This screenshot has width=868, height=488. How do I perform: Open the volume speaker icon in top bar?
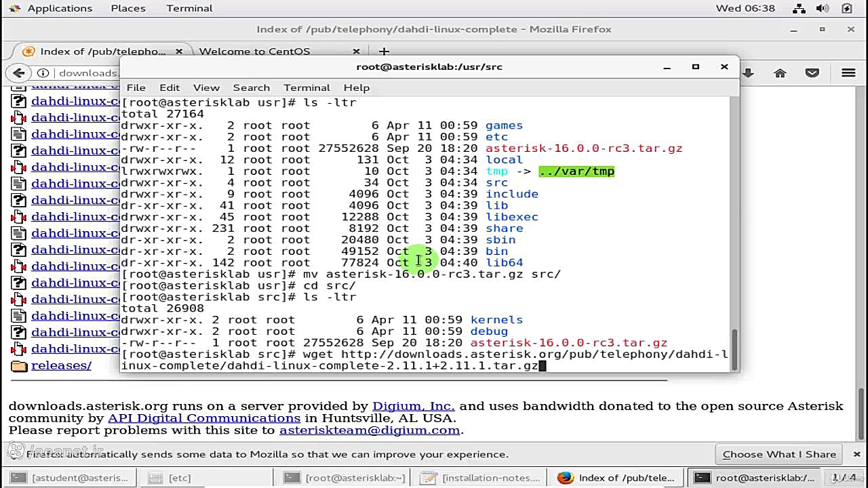(823, 8)
